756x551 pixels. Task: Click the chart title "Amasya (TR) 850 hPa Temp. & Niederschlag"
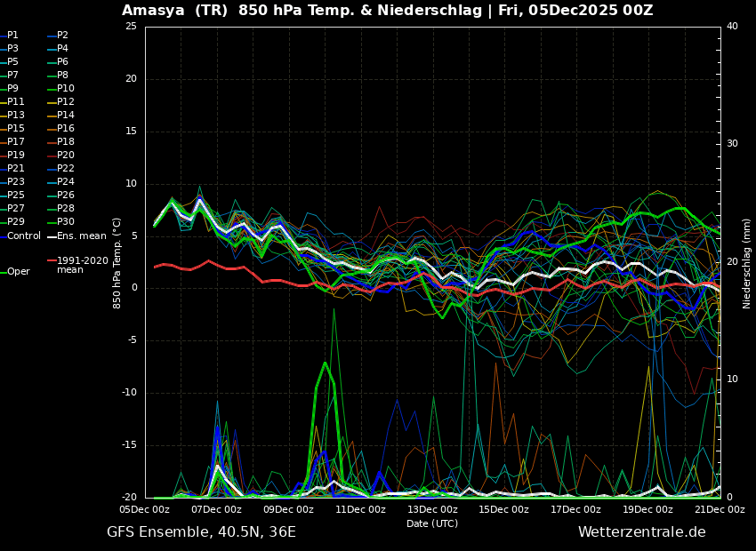point(302,10)
